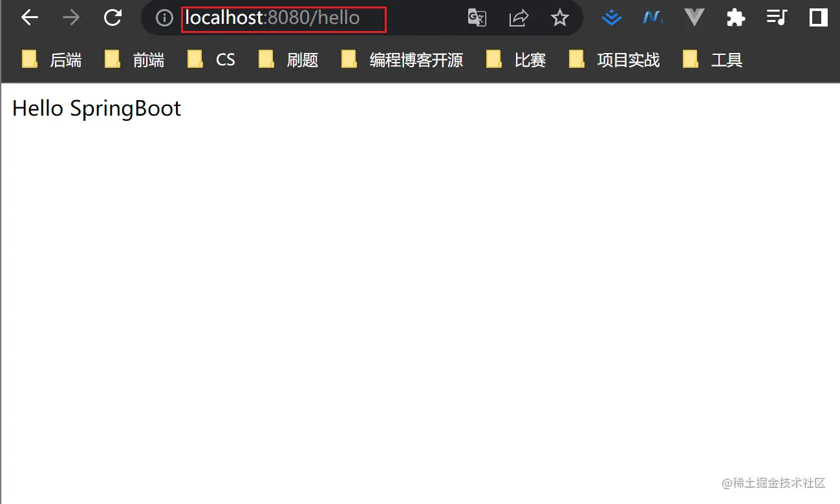Viewport: 840px width, 504px height.
Task: Open the CS bookmark folder
Action: pyautogui.click(x=211, y=60)
